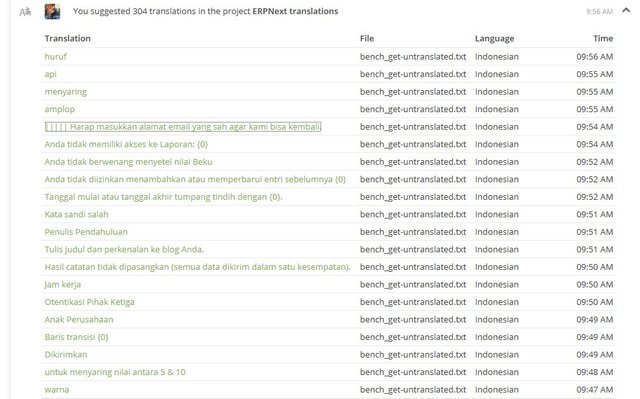640x399 pixels.
Task: Click the 09:48 AM time in the 'untuk menyaring' row
Action: pyautogui.click(x=595, y=372)
